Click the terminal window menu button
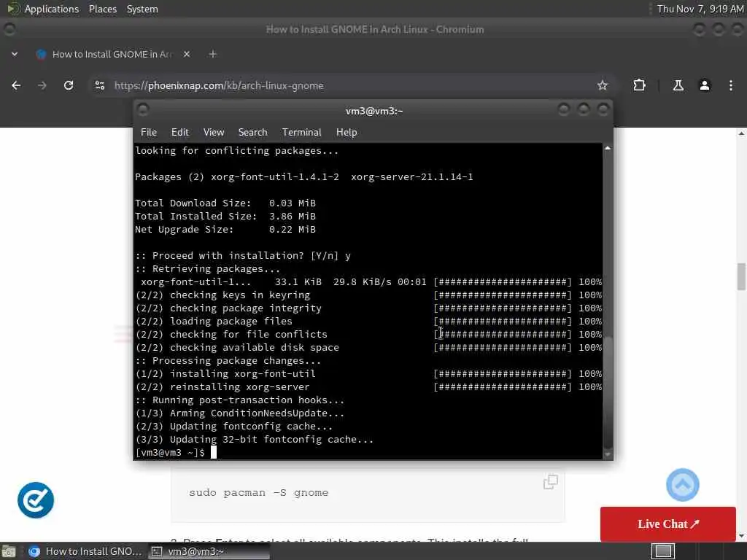This screenshot has height=560, width=747. (143, 110)
